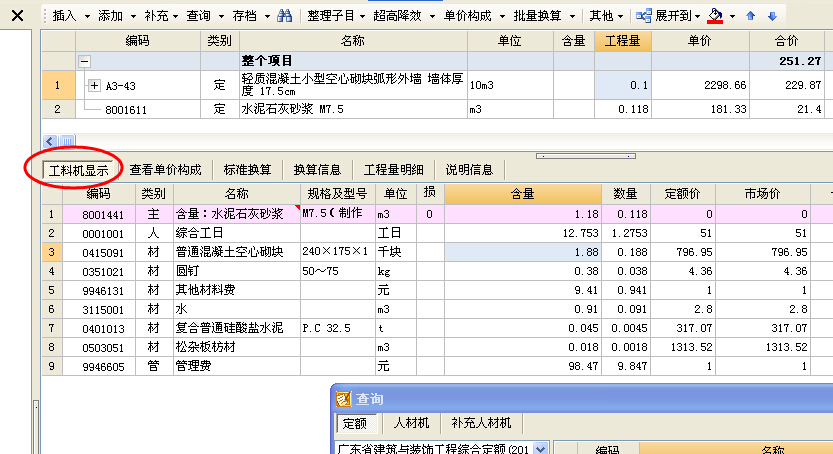The height and width of the screenshot is (454, 833).
Task: Select the 轻质混凝土小型空心砌块弧形外墙 row name
Action: [353, 85]
